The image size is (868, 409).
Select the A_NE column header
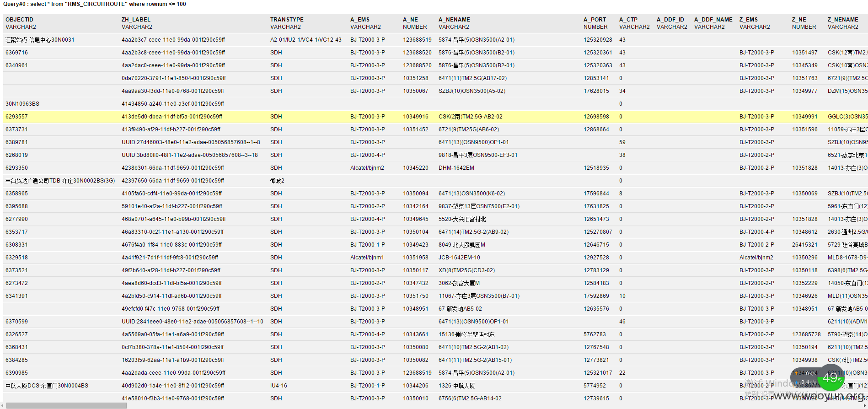pos(410,20)
